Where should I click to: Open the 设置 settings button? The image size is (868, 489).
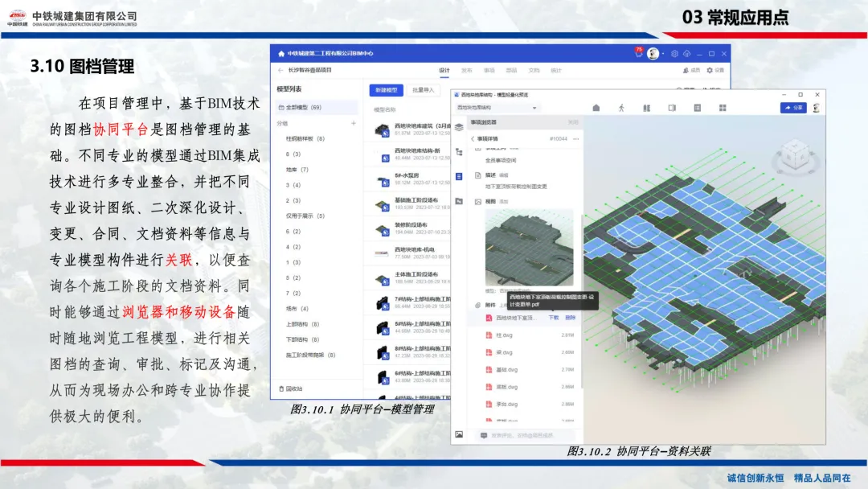click(x=715, y=70)
